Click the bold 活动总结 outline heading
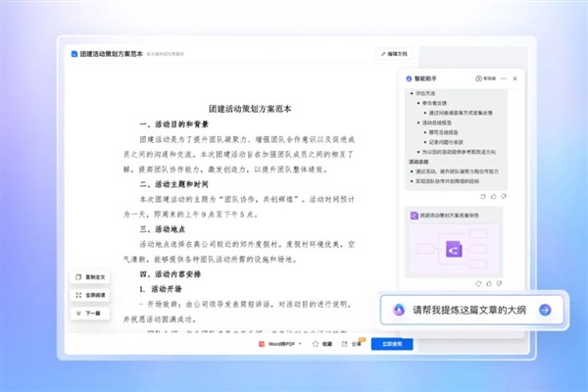 pos(418,162)
